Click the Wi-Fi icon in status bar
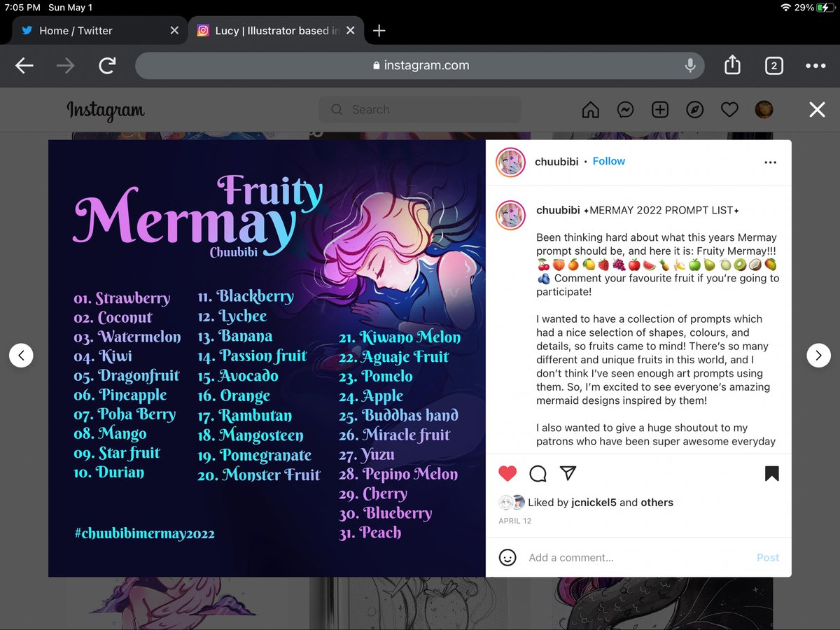Screen dimensions: 840x630 click(x=787, y=8)
